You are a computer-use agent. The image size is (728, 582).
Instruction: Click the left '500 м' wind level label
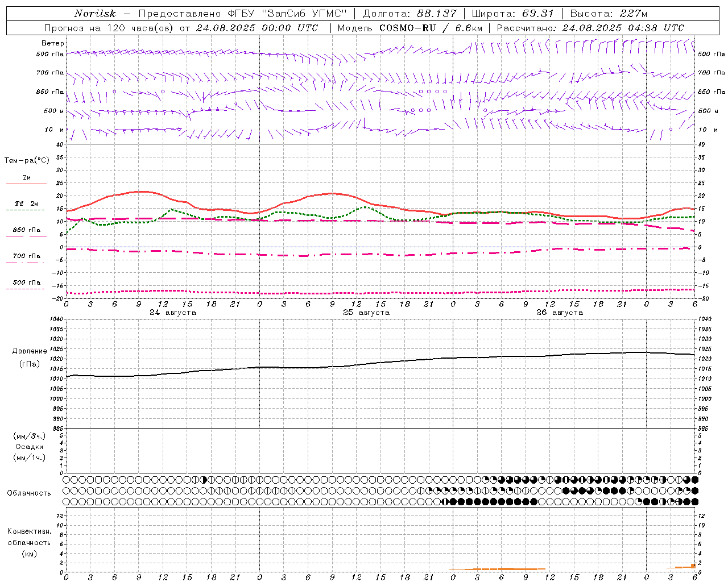(x=53, y=111)
